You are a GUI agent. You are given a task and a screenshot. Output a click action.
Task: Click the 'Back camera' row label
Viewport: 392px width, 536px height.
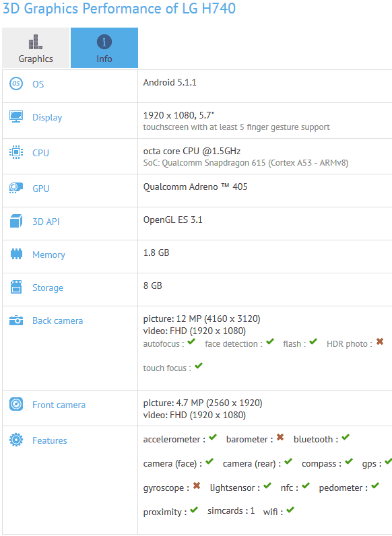57,321
